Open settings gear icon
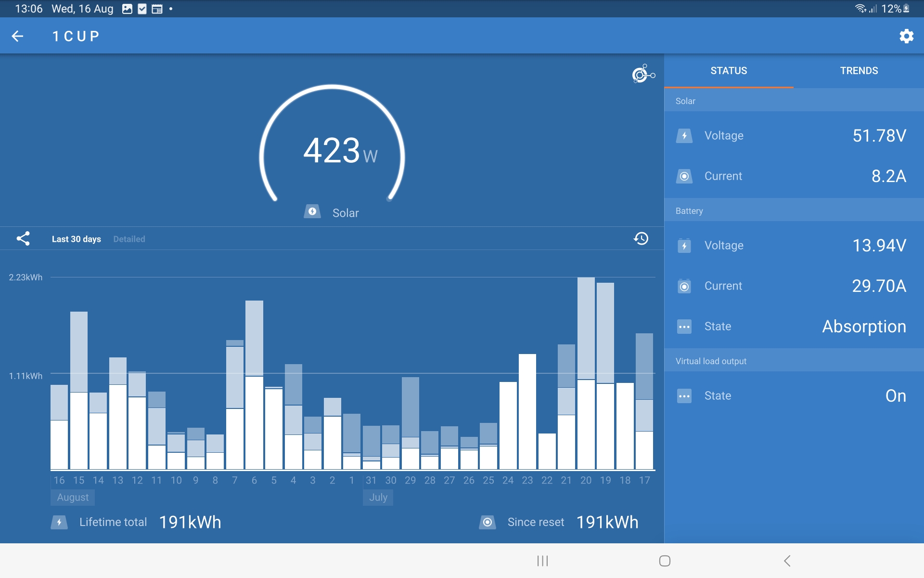This screenshot has height=578, width=924. tap(906, 36)
